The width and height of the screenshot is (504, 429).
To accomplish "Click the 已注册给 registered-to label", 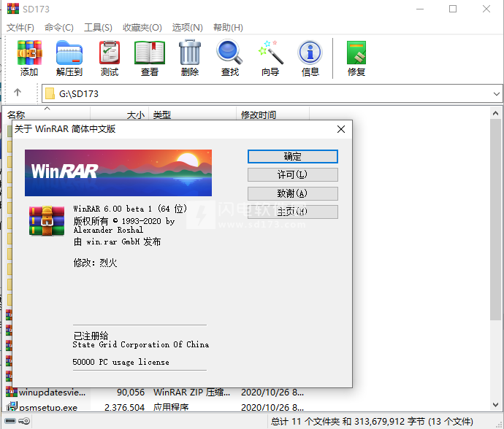I will pyautogui.click(x=91, y=336).
